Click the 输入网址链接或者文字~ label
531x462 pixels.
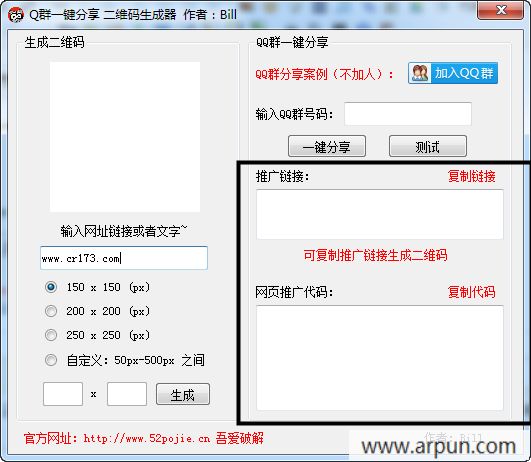[x=124, y=231]
